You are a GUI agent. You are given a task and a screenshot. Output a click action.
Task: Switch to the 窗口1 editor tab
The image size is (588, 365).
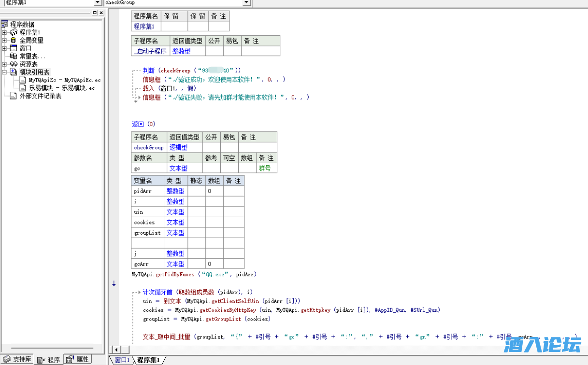122,360
